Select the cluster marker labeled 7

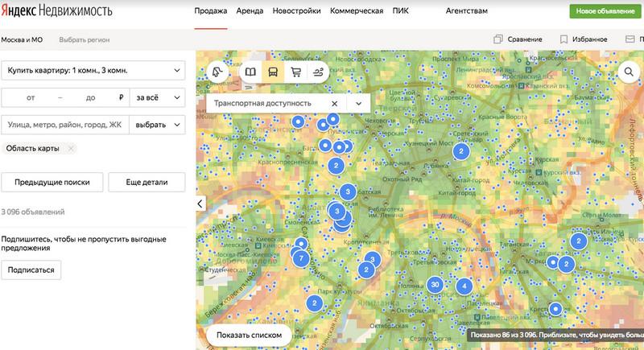[301, 258]
